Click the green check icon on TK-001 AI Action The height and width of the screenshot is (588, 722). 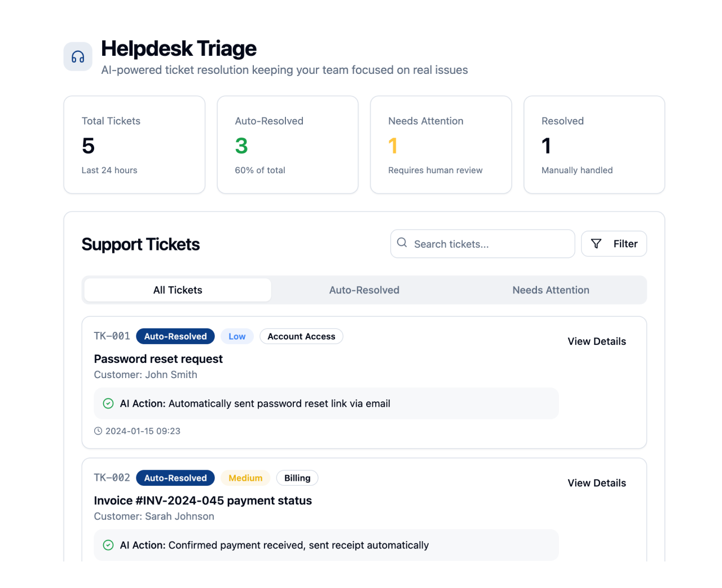click(108, 403)
